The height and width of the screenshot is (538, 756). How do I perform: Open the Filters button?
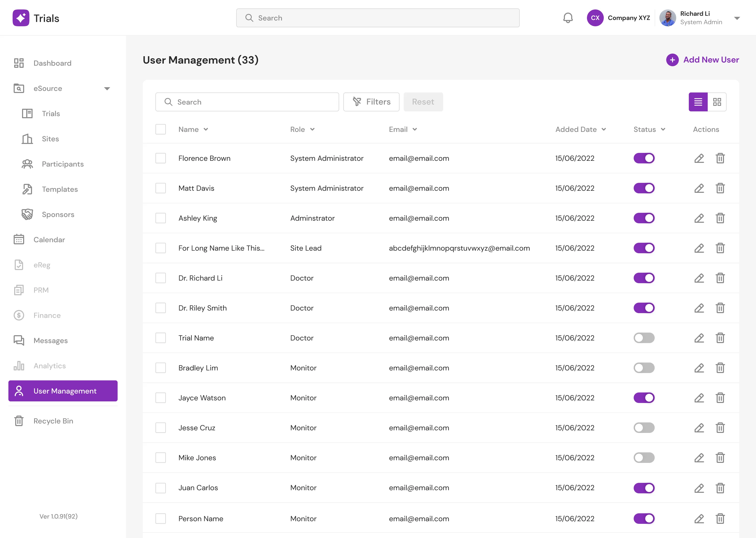pyautogui.click(x=371, y=102)
